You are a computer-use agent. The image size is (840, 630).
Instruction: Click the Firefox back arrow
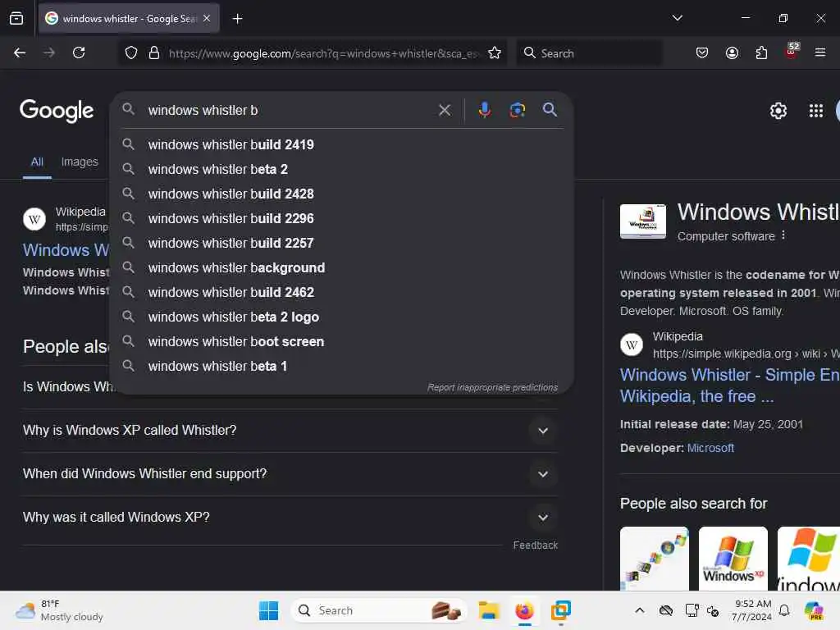(20, 52)
